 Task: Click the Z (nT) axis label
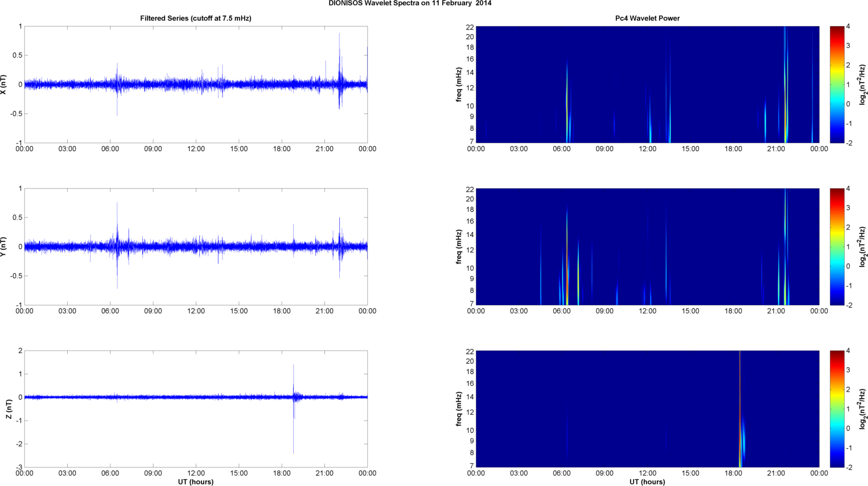pyautogui.click(x=9, y=409)
